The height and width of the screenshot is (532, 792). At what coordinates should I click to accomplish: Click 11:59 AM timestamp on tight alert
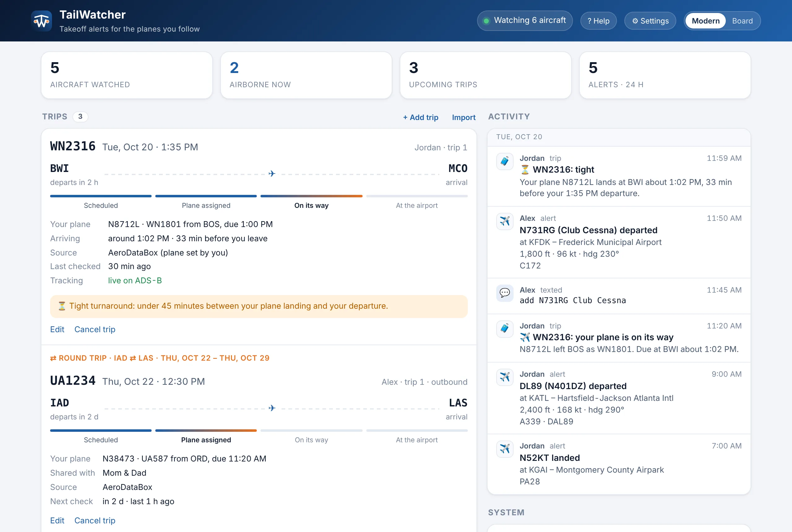[724, 158]
